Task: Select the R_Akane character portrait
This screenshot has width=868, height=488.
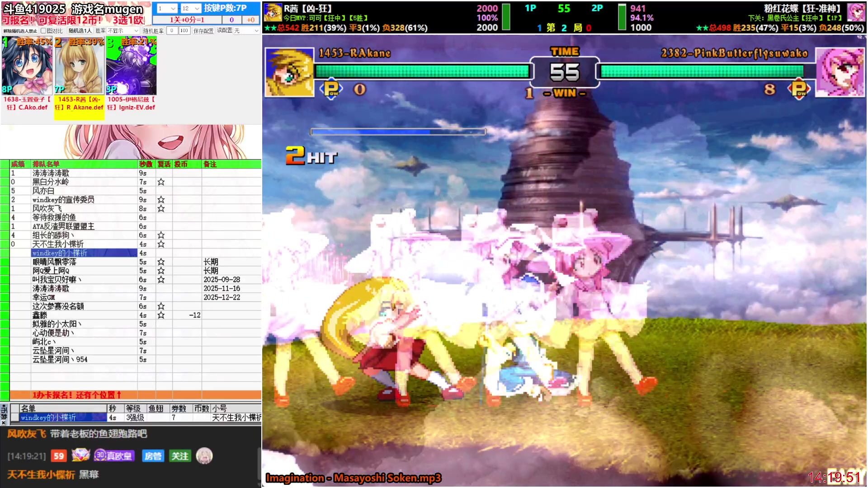Action: (79, 66)
